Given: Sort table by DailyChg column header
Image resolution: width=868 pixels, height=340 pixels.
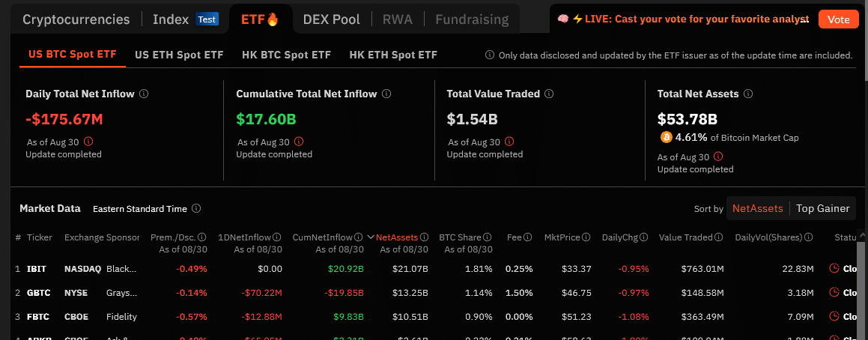Looking at the screenshot, I should 620,237.
